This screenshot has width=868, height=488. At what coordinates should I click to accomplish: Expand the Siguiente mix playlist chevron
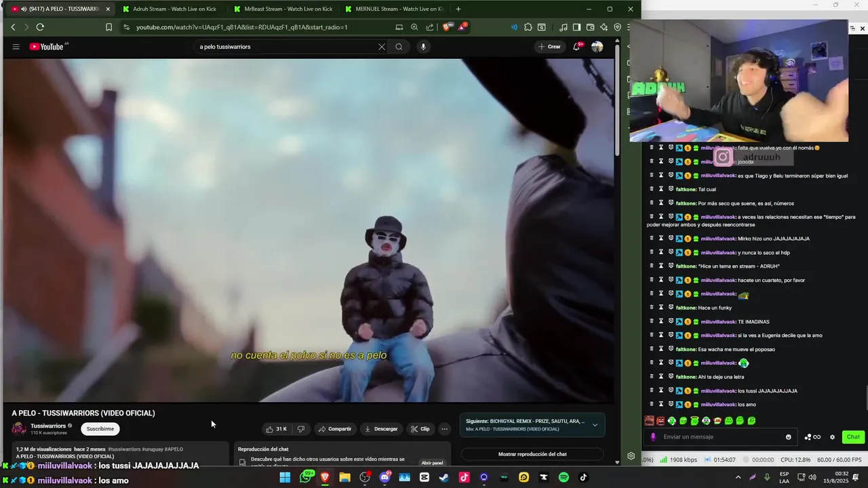[x=595, y=425]
